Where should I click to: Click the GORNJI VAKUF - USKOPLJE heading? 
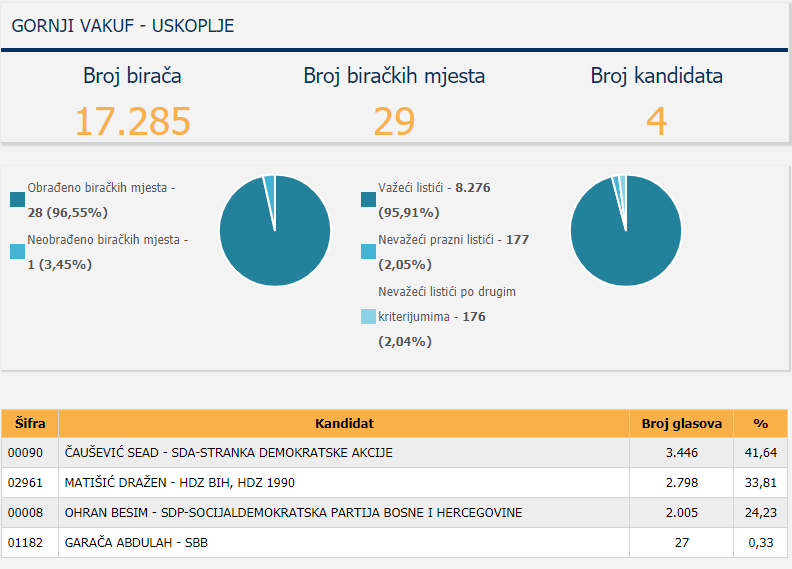tap(123, 26)
